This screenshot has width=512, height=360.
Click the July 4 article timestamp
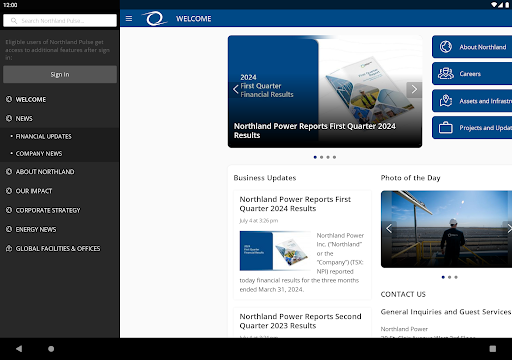tap(259, 221)
